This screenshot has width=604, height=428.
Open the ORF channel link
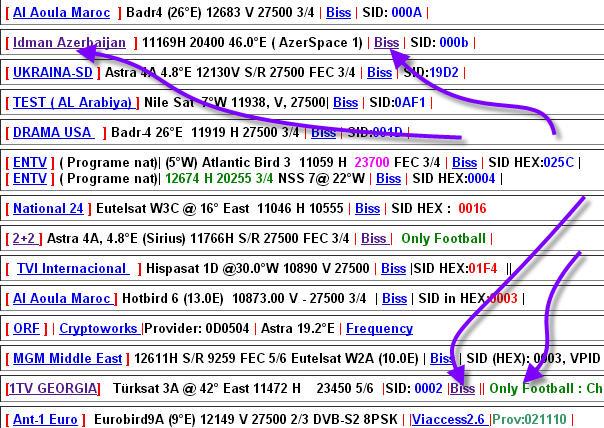[x=27, y=329]
